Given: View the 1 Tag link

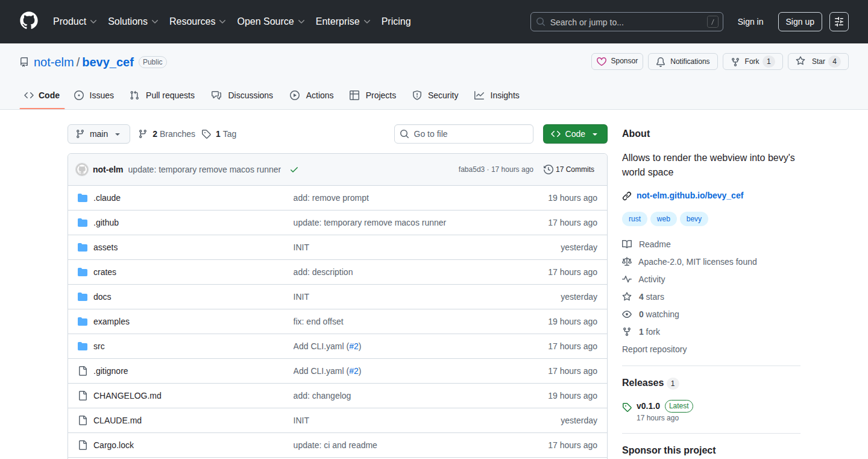Looking at the screenshot, I should (219, 134).
